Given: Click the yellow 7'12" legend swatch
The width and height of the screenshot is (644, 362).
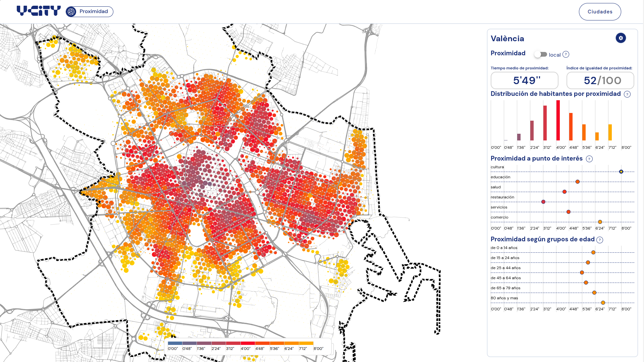Looking at the screenshot, I should (x=306, y=343).
